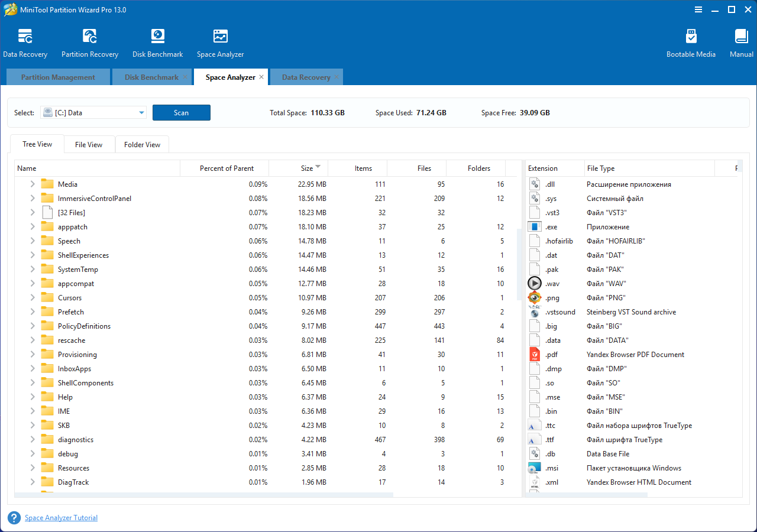The height and width of the screenshot is (532, 757).
Task: Click the drive icon in Select box
Action: 47,112
